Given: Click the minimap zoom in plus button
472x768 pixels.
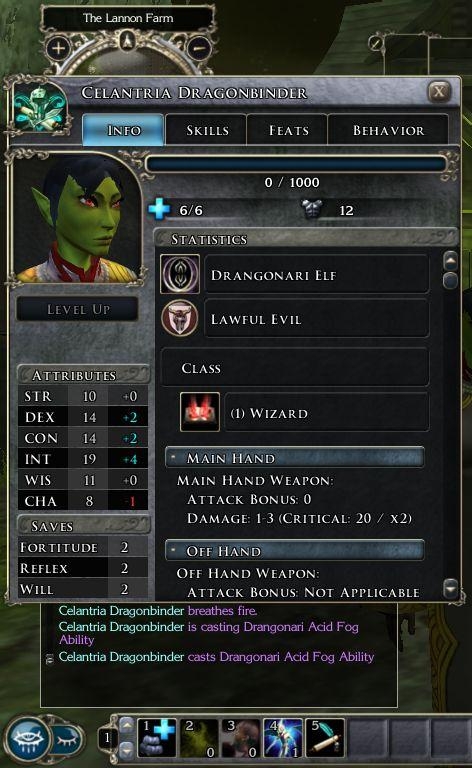Looking at the screenshot, I should (x=58, y=48).
